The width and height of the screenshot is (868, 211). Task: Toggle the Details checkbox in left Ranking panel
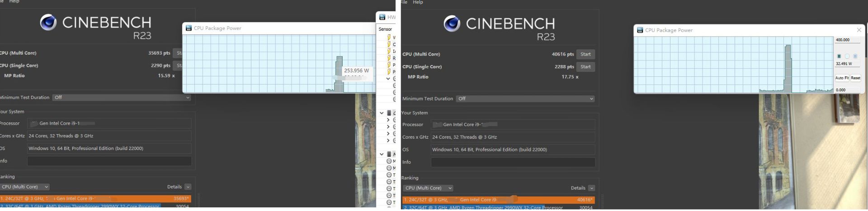[188, 187]
